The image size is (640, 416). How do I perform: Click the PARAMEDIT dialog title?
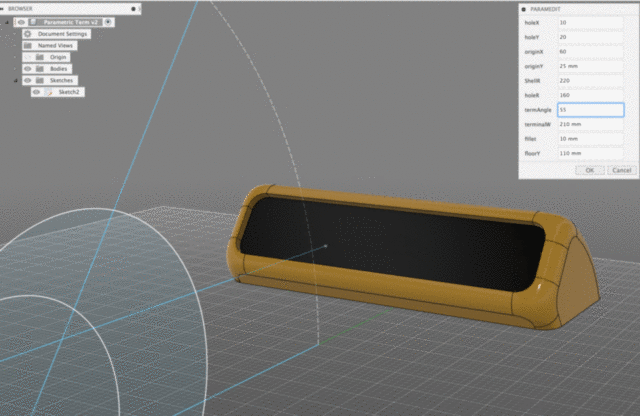click(545, 9)
